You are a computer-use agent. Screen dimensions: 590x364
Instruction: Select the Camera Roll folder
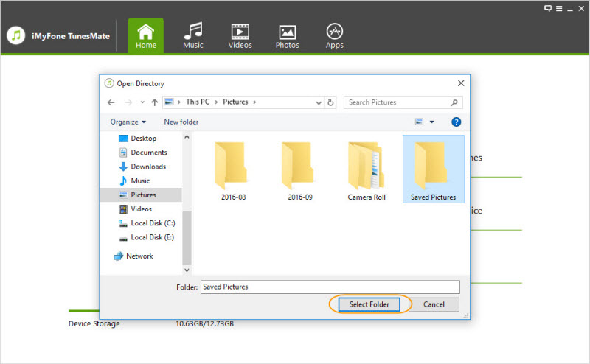(x=367, y=171)
